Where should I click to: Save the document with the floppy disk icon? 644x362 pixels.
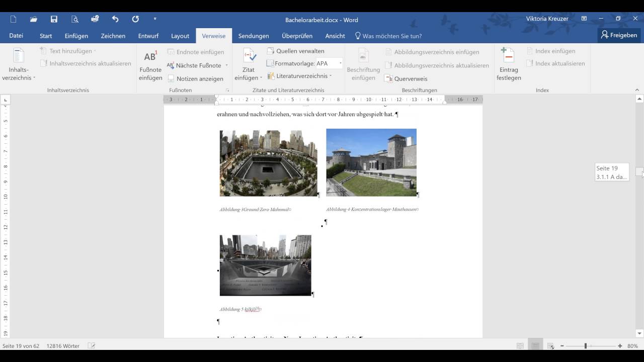tap(54, 20)
